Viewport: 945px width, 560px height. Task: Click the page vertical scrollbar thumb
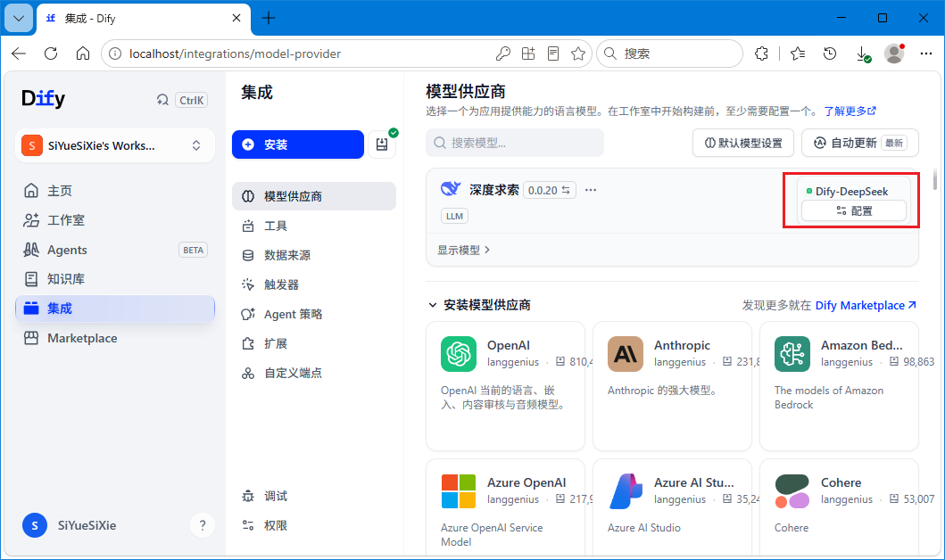pos(935,180)
